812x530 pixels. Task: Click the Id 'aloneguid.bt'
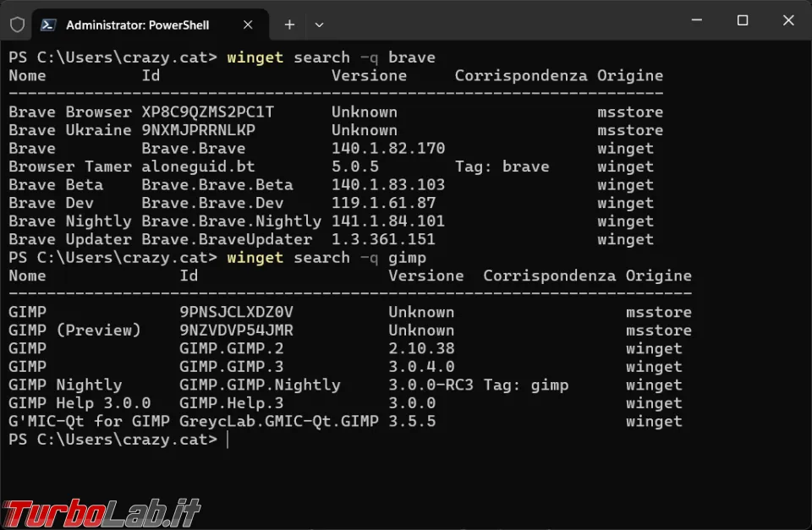pyautogui.click(x=198, y=167)
